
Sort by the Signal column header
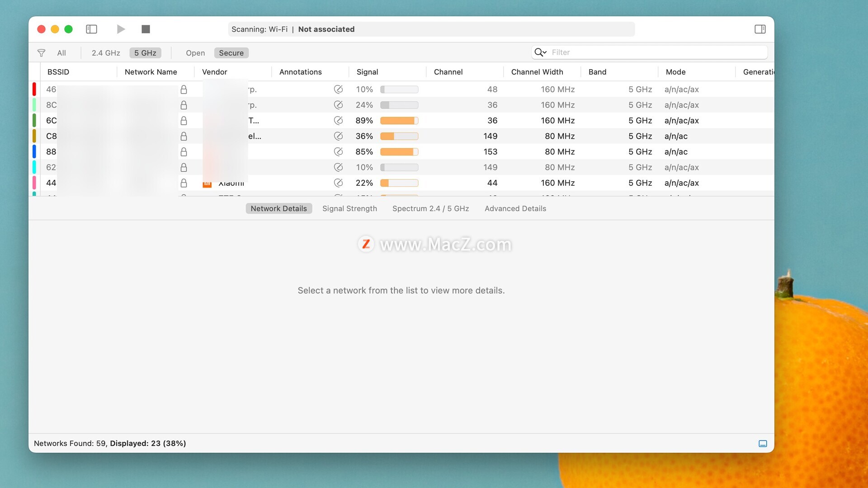click(367, 72)
